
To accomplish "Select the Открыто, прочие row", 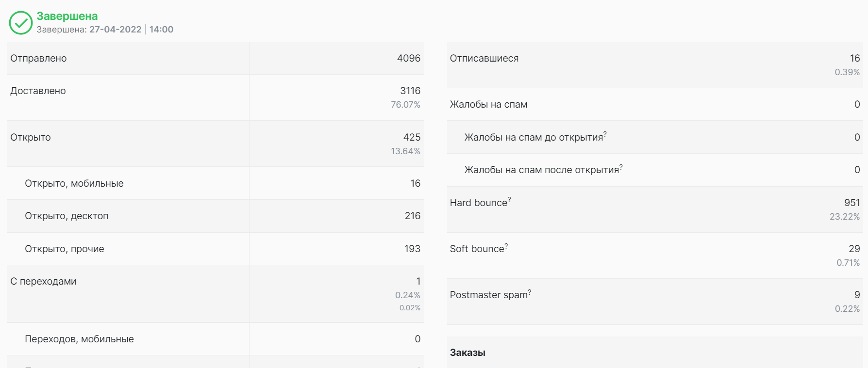I will (216, 249).
